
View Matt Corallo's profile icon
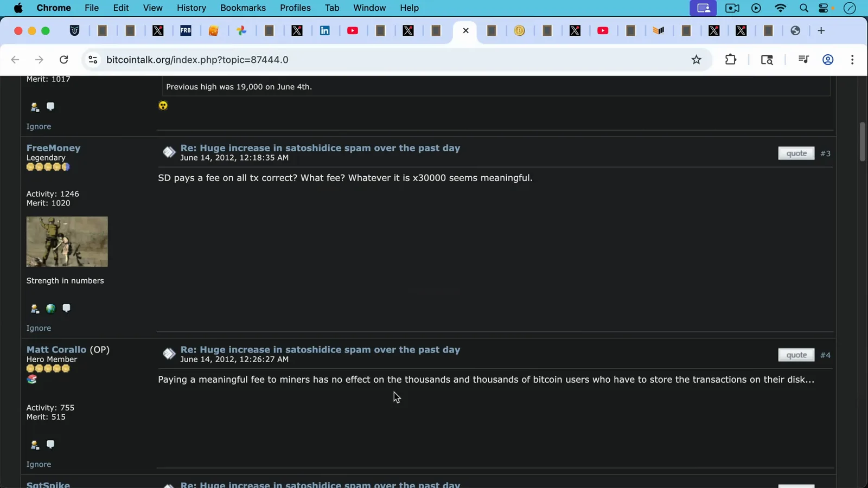(35, 445)
